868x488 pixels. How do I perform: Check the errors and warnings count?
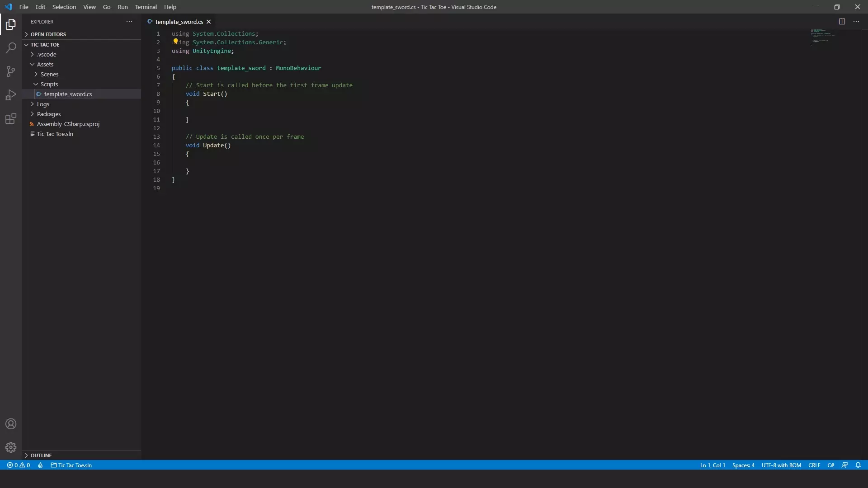click(x=19, y=465)
